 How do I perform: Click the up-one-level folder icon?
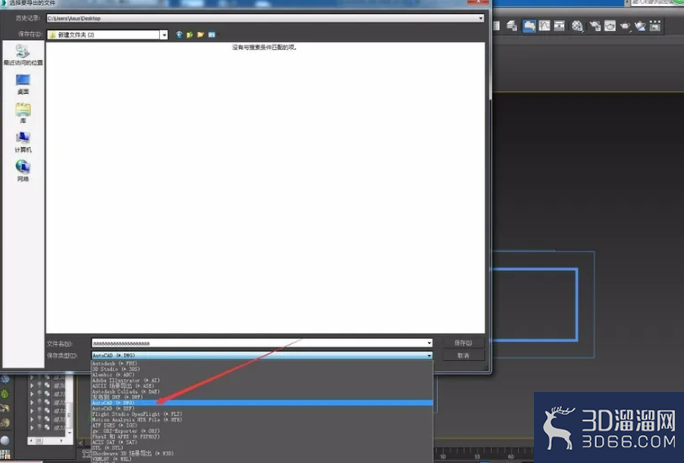[x=190, y=34]
